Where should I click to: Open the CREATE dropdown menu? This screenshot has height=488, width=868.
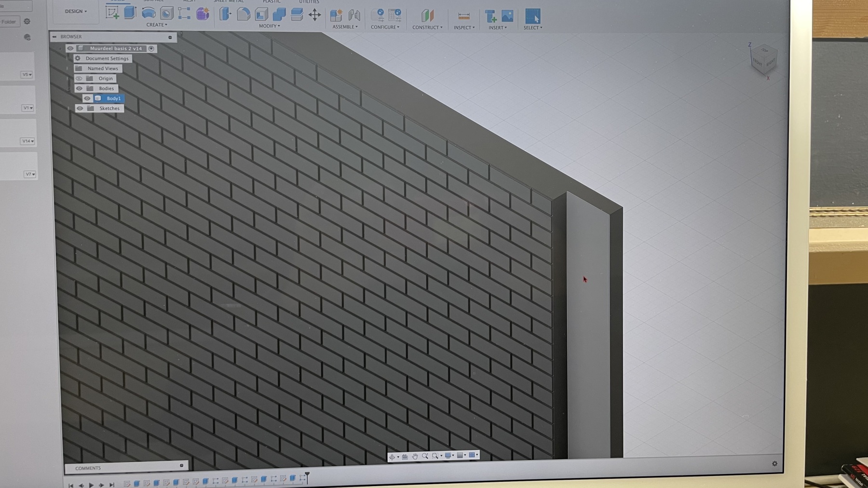pyautogui.click(x=157, y=25)
